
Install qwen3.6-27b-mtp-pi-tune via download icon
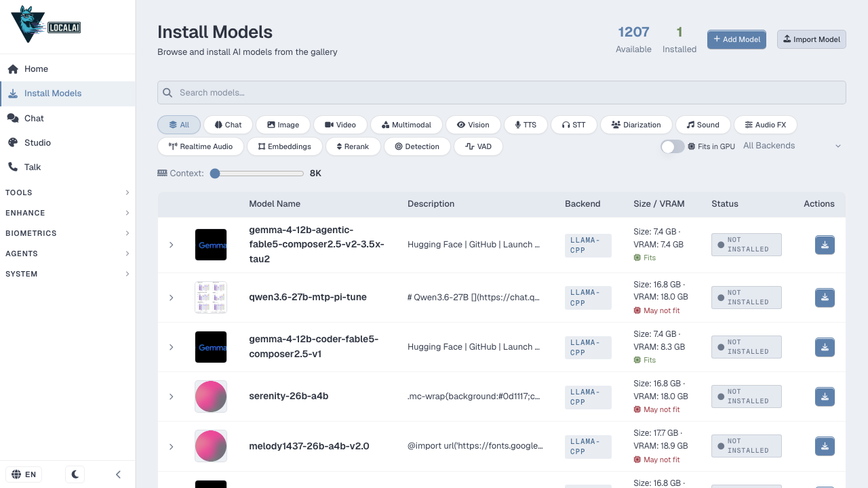pos(825,298)
